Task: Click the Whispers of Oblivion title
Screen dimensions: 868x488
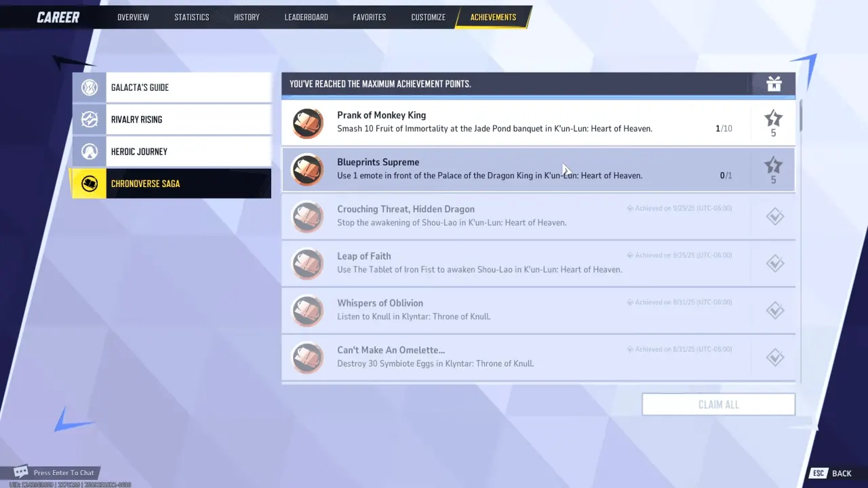Action: [x=380, y=303]
